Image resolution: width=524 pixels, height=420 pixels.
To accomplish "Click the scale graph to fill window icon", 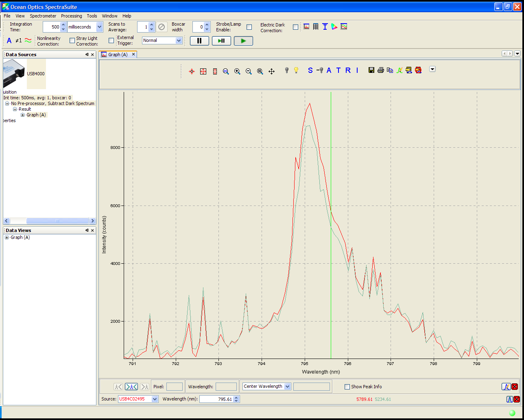I will tap(203, 71).
